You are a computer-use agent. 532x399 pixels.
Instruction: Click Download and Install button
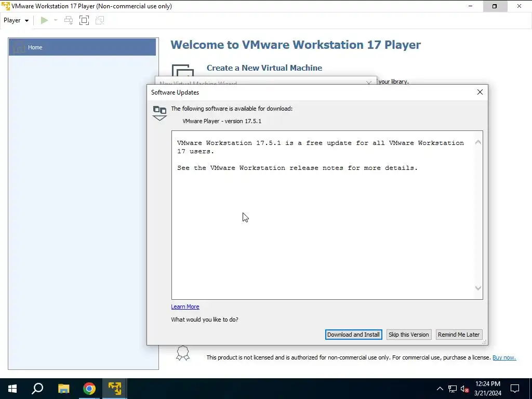click(353, 335)
